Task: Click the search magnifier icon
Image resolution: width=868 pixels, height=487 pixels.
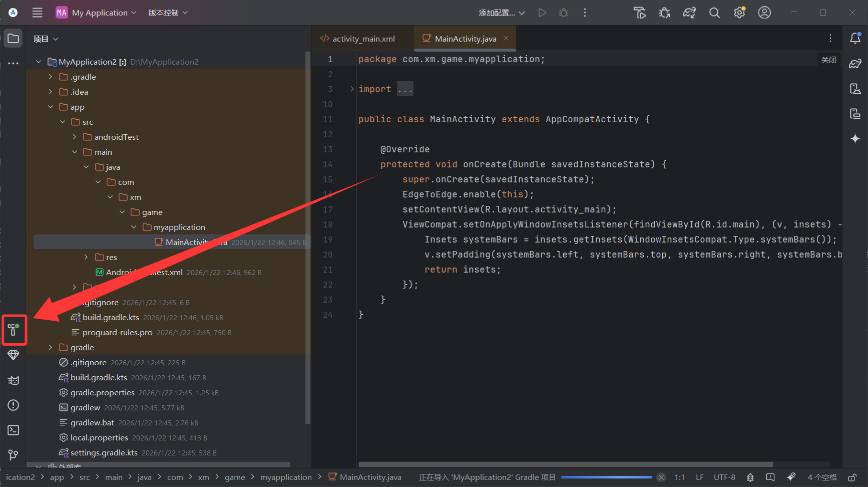Action: (x=714, y=13)
